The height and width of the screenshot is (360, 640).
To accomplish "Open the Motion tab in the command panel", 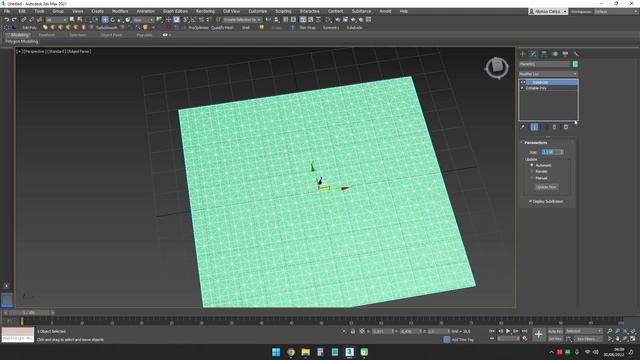I will click(555, 54).
